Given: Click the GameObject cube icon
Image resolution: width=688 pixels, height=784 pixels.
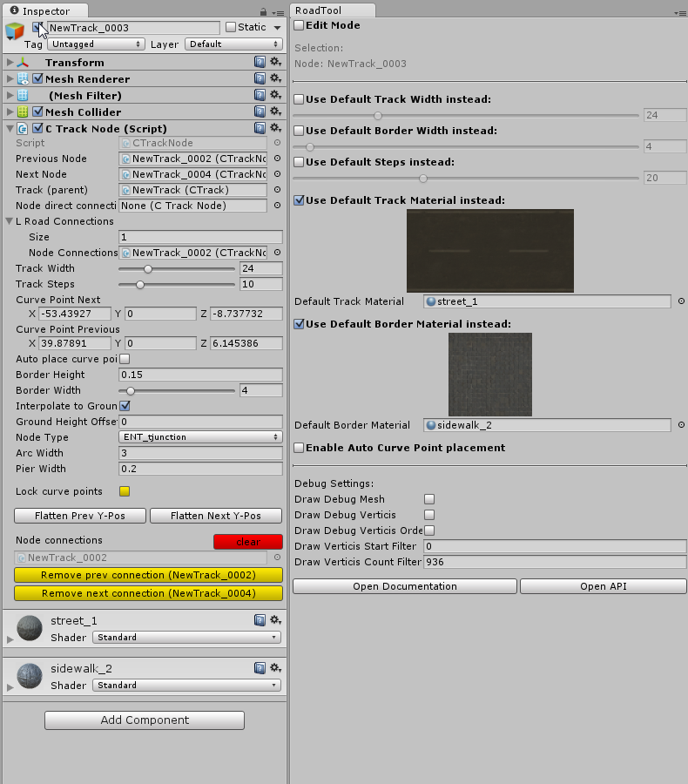Looking at the screenshot, I should (15, 31).
